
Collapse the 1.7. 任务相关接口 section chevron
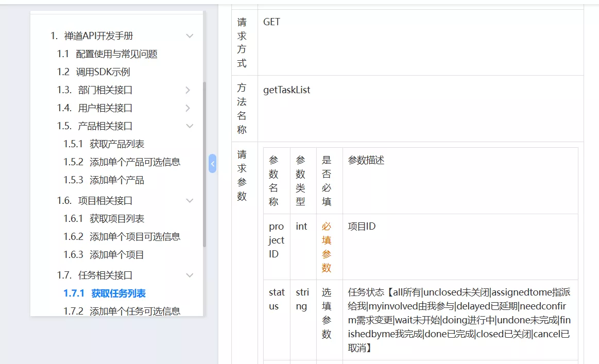(190, 275)
